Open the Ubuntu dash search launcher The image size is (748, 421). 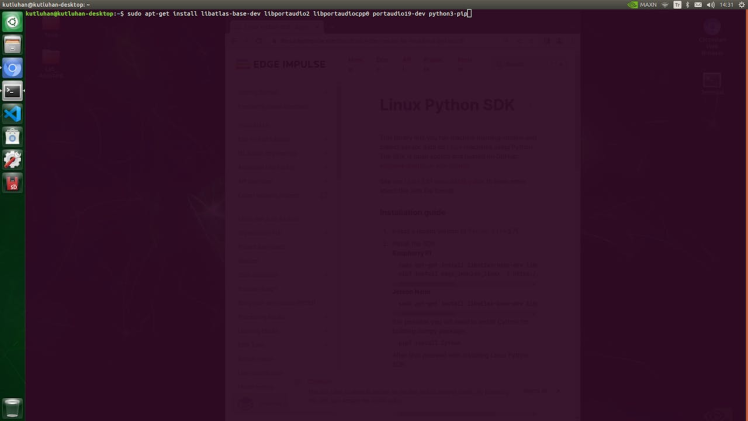(x=12, y=22)
